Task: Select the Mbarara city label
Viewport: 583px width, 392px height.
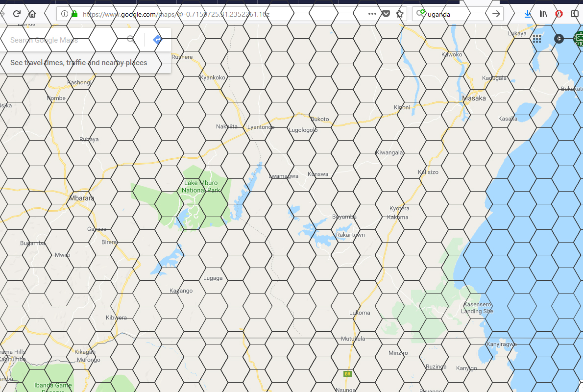Action: point(82,198)
